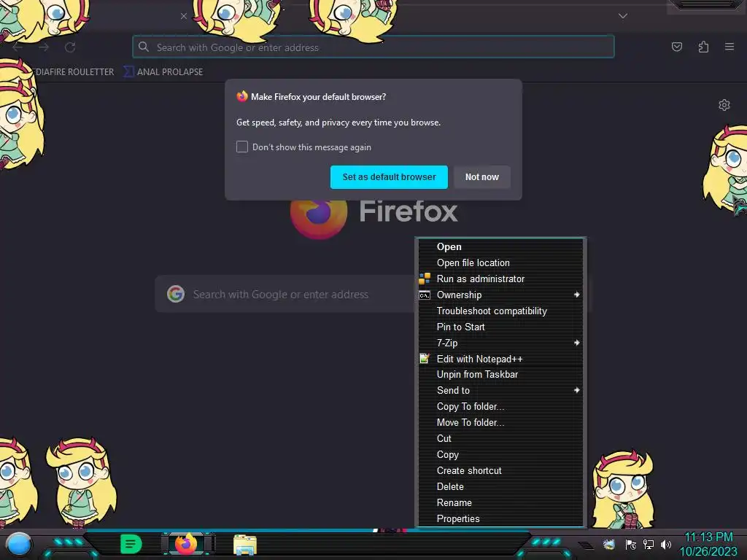Choose Copy To folder...
The height and width of the screenshot is (560, 747).
(500, 406)
